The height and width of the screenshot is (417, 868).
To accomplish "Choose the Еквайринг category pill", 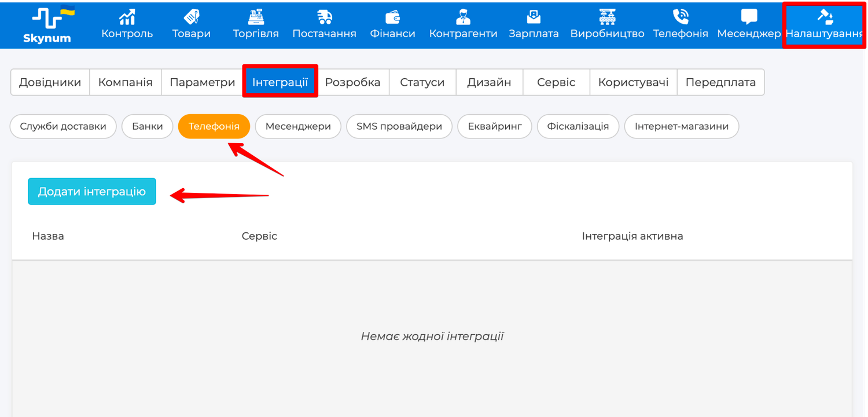I will coord(495,126).
